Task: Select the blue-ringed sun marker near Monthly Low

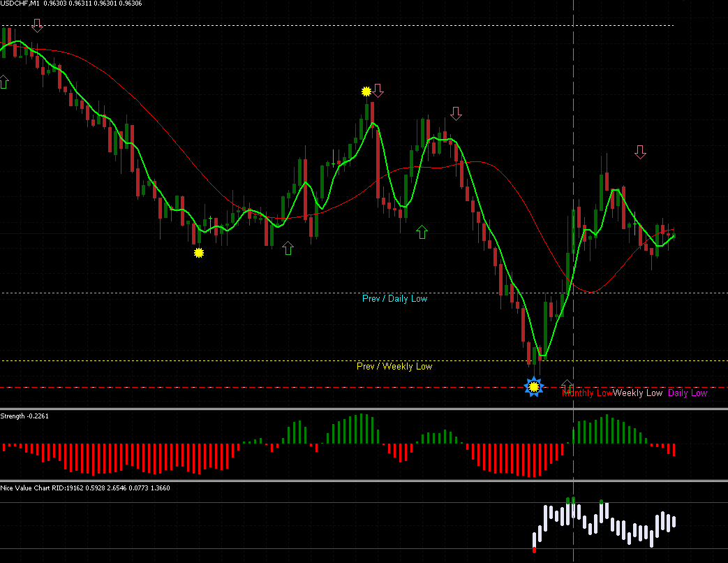Action: tap(534, 386)
